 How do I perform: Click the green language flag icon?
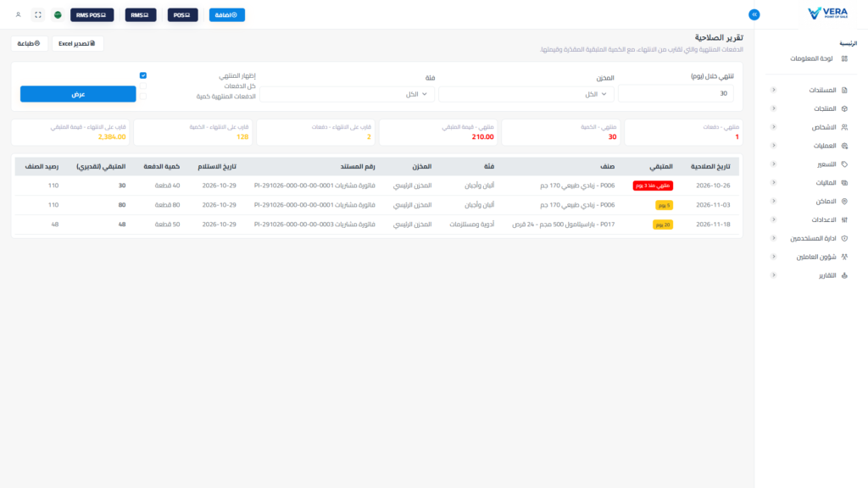click(58, 15)
